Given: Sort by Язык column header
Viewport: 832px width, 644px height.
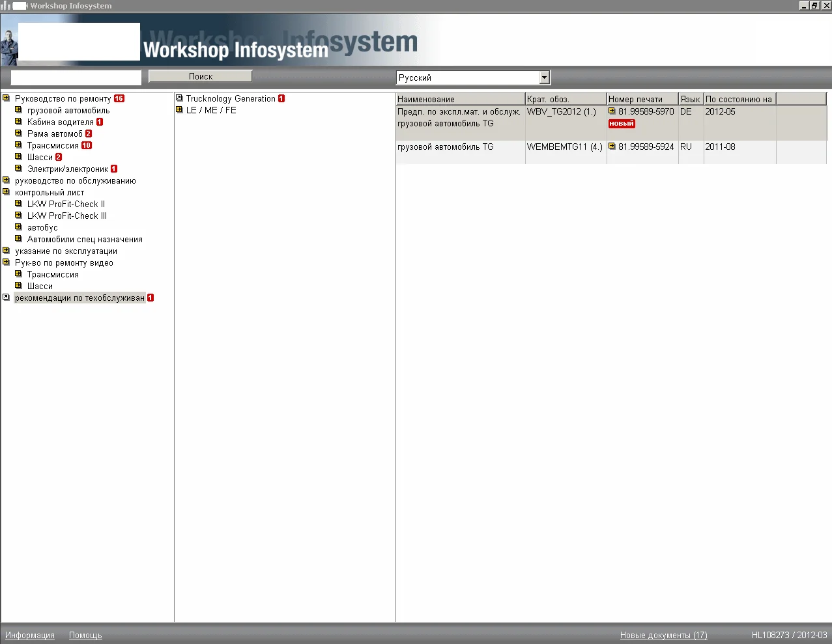Looking at the screenshot, I should (x=691, y=99).
